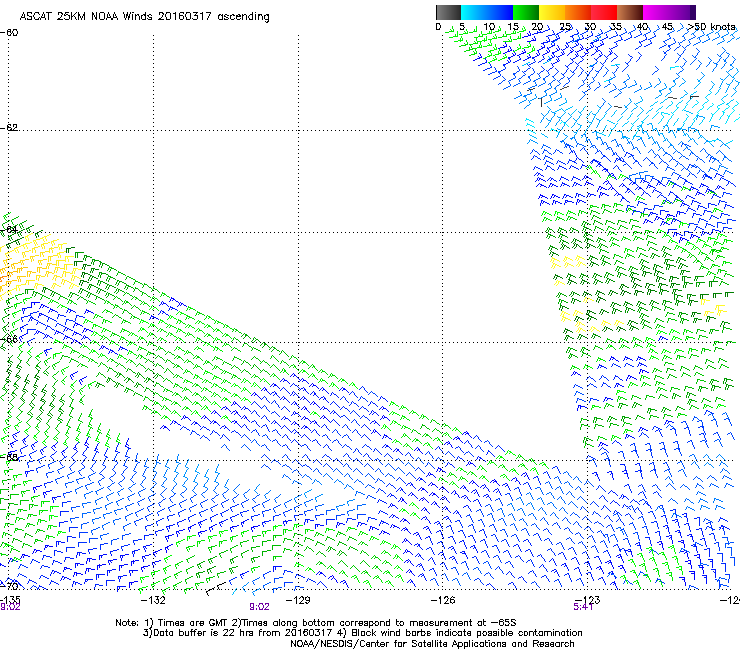
Task: Click the title 'ASCAT 25KM NOAA Winds 20160317 ascending'
Action: click(144, 17)
